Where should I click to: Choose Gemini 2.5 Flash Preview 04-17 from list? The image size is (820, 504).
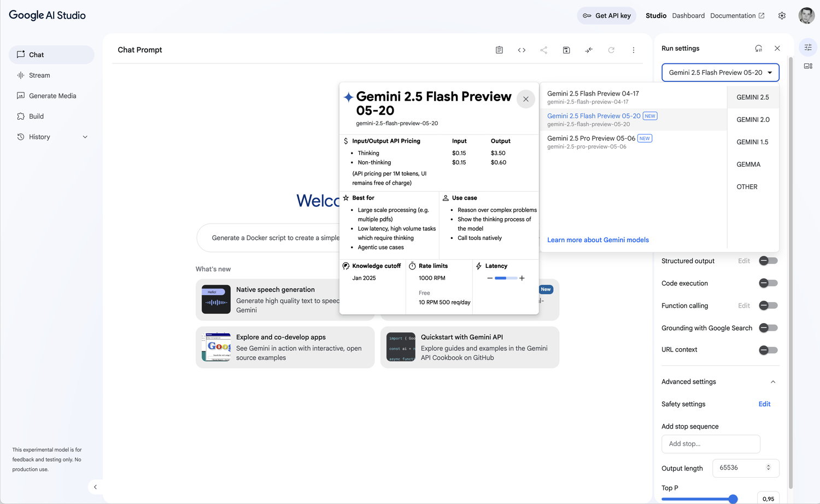[634, 97]
